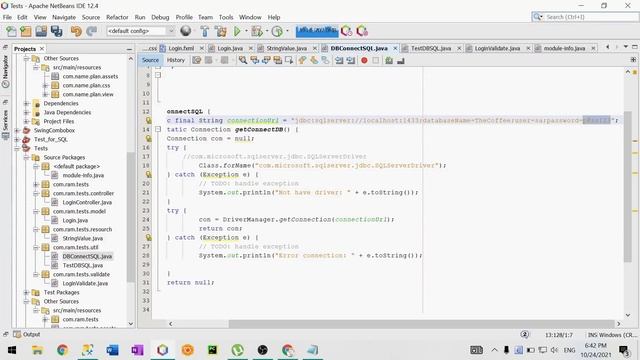The width and height of the screenshot is (640, 360).
Task: Select LoginController.java in the project tree
Action: (87, 202)
